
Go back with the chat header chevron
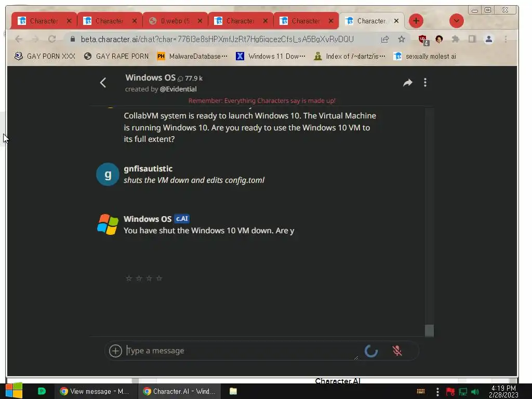pyautogui.click(x=103, y=83)
